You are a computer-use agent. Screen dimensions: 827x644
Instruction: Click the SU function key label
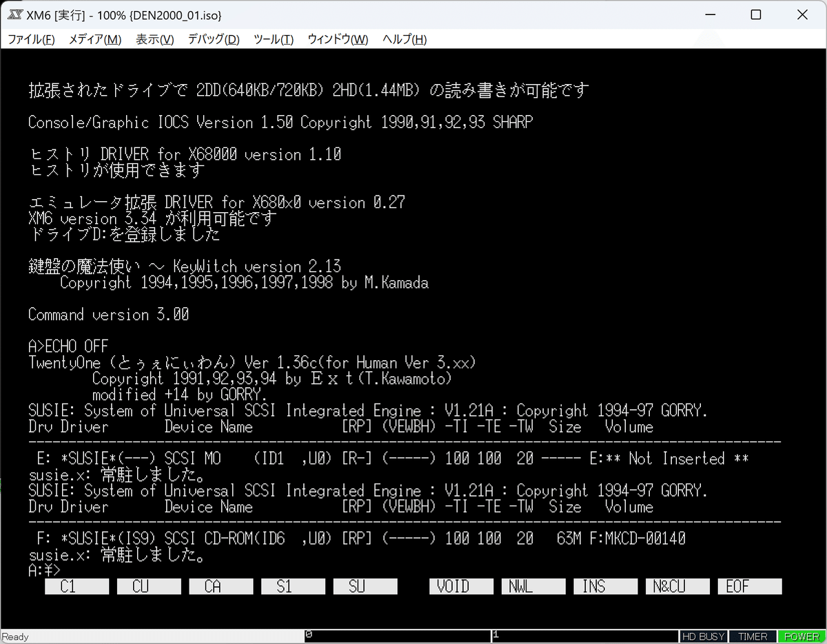[365, 586]
